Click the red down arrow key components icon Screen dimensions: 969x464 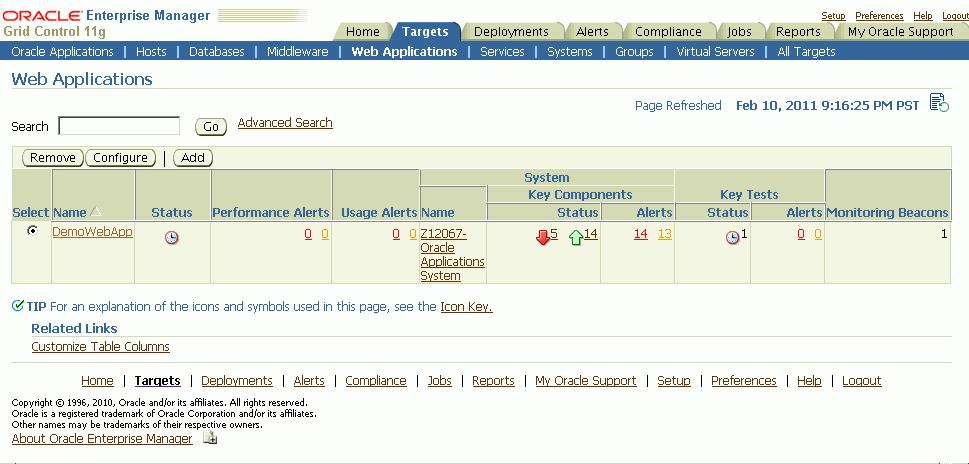[x=543, y=237]
